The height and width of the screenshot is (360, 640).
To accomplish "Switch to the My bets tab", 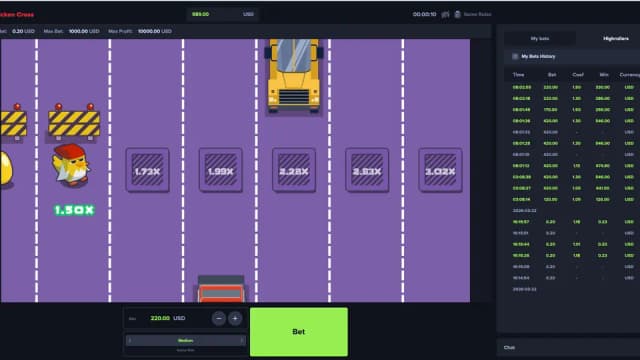I will tap(540, 38).
